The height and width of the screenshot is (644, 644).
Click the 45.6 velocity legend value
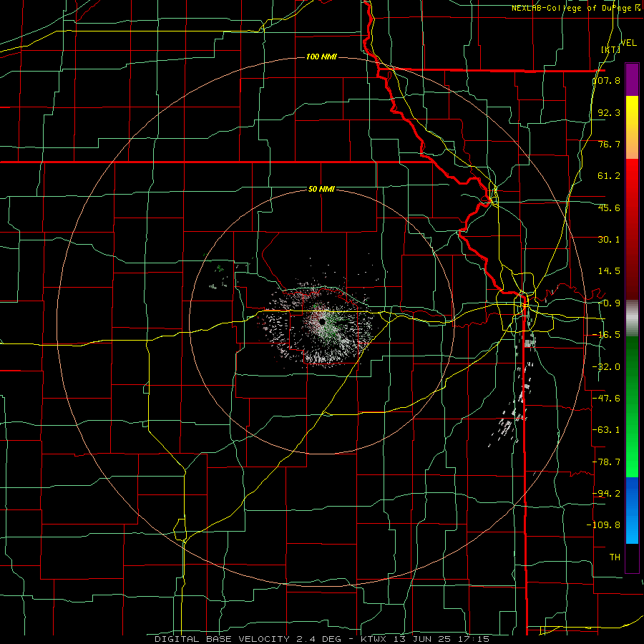click(609, 208)
